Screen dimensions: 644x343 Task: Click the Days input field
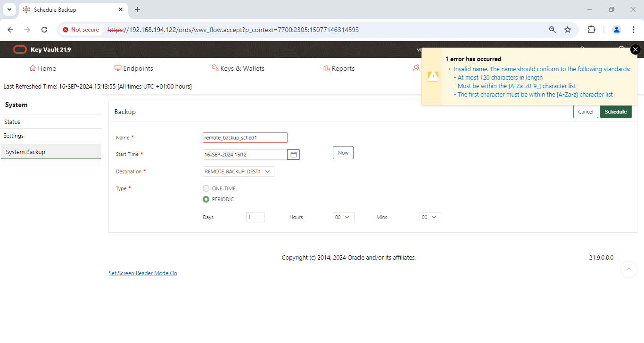point(256,217)
